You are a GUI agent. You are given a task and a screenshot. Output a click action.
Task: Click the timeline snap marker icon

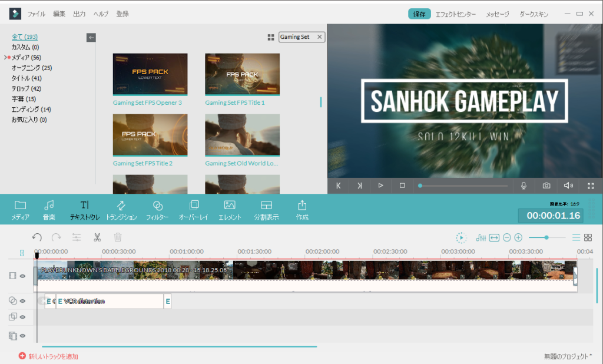click(22, 253)
